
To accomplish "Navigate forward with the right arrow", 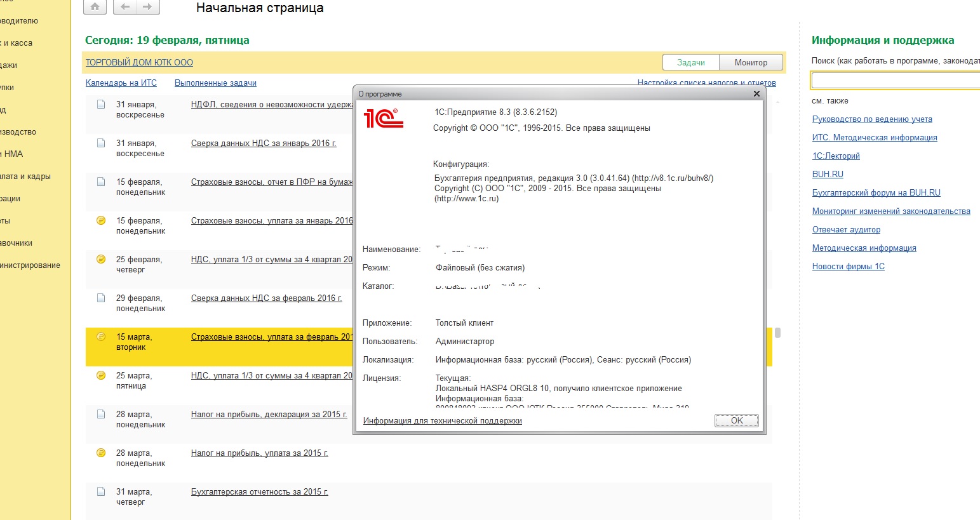I will click(x=148, y=7).
